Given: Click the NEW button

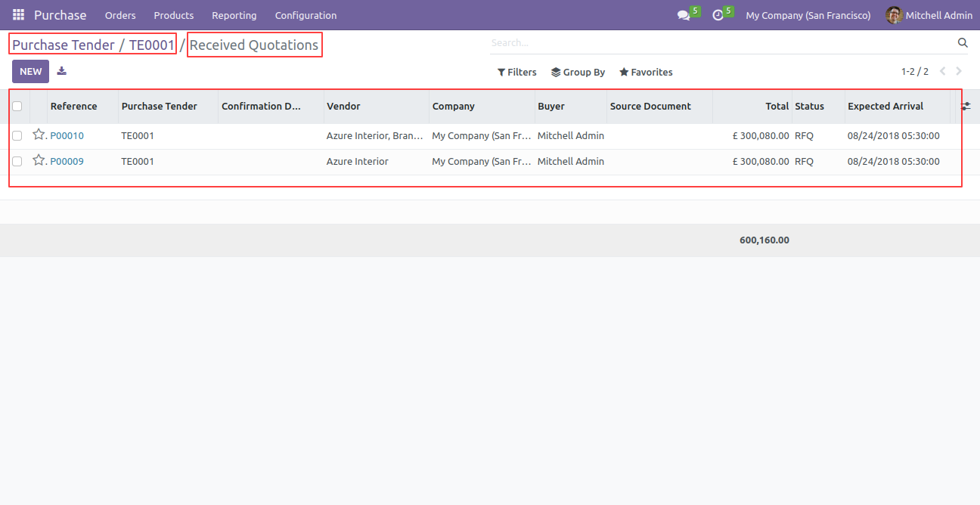Looking at the screenshot, I should 30,72.
